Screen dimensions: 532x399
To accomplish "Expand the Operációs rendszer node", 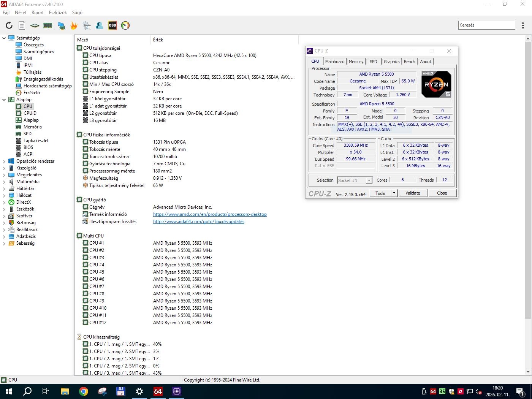I will pos(4,161).
